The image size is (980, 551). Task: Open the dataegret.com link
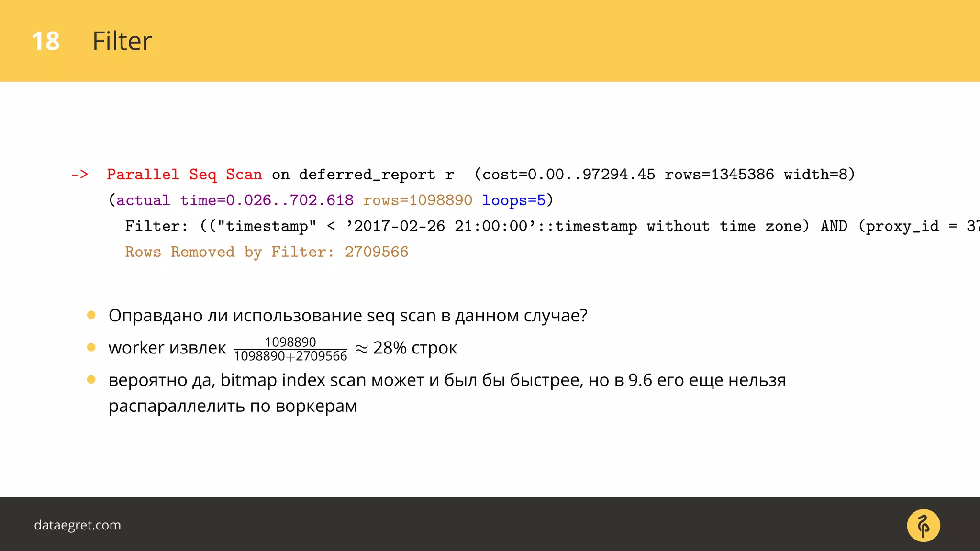(x=78, y=525)
